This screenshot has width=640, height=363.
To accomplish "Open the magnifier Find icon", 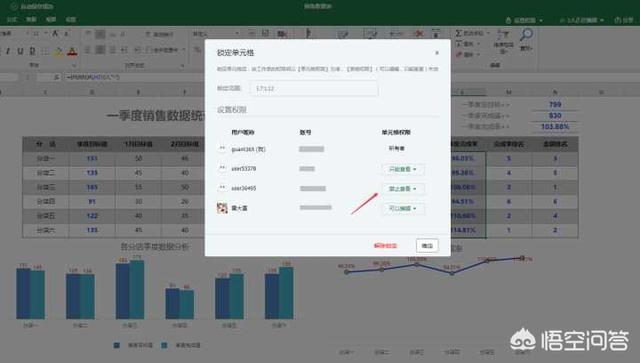I will tap(526, 35).
